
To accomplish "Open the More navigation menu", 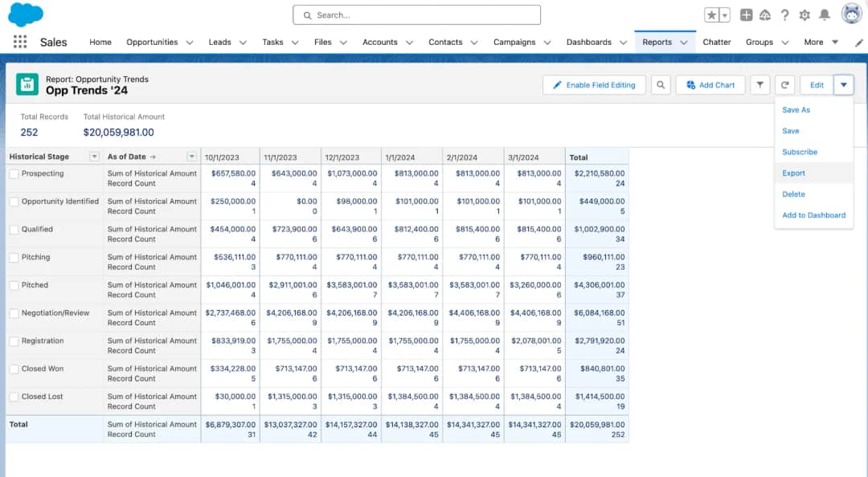I will [x=821, y=42].
